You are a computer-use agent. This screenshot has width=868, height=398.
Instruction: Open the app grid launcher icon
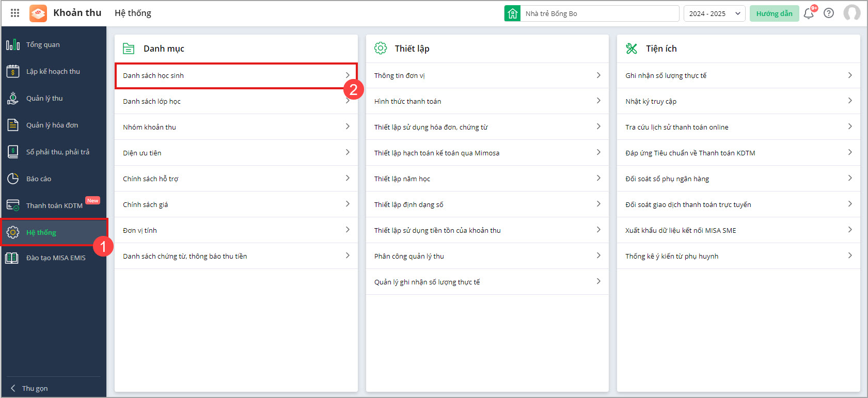pos(15,13)
